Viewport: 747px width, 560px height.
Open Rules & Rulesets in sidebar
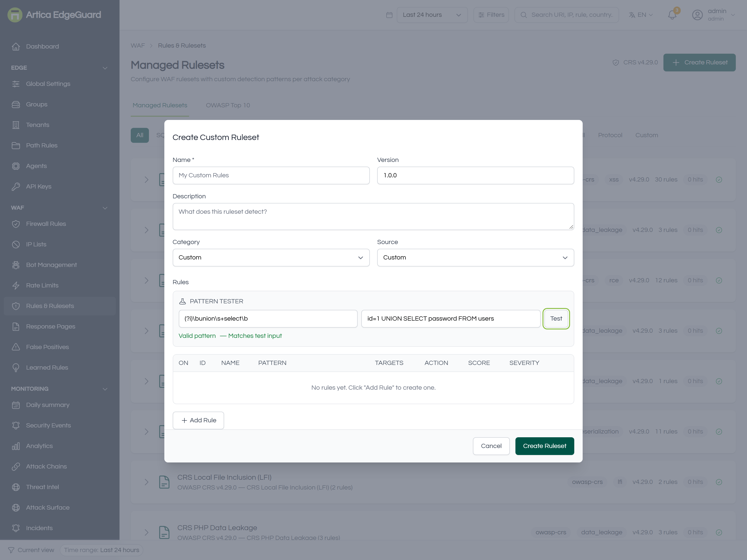pos(60,306)
